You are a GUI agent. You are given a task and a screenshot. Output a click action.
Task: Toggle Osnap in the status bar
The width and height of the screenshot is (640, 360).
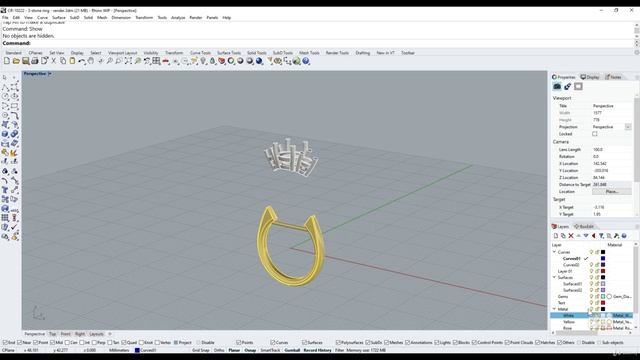coord(250,350)
